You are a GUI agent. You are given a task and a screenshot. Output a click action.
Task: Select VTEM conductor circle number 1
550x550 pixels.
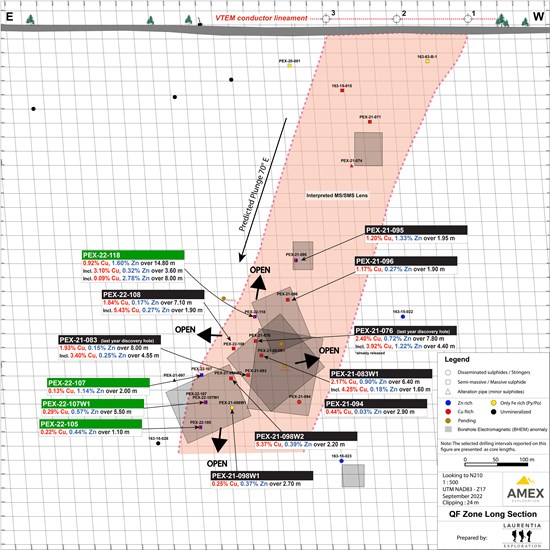468,19
